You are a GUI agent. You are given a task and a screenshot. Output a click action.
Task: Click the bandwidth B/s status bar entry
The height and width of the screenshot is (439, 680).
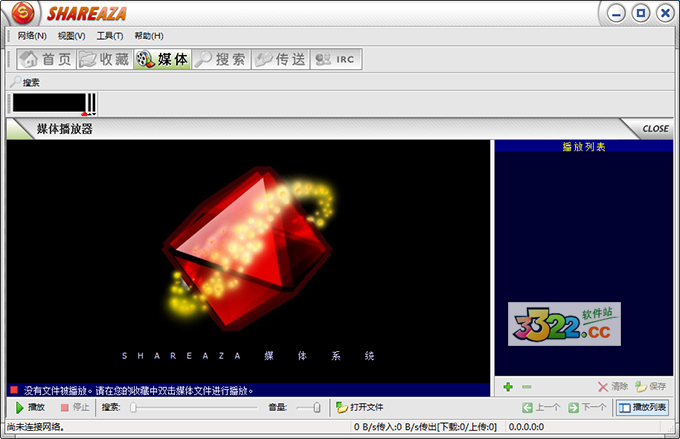[425, 427]
